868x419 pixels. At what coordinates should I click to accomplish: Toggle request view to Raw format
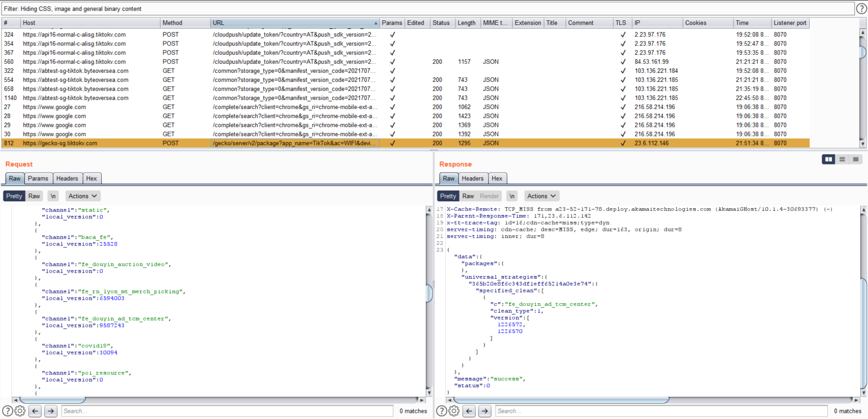(34, 196)
